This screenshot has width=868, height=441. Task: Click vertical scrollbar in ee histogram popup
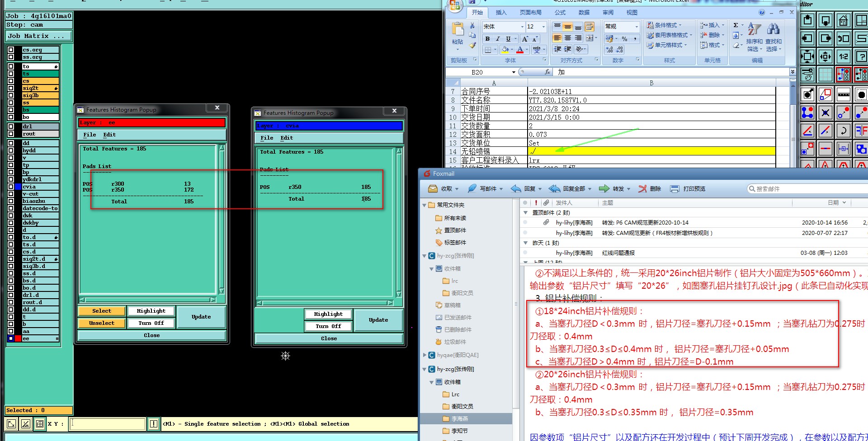click(222, 219)
